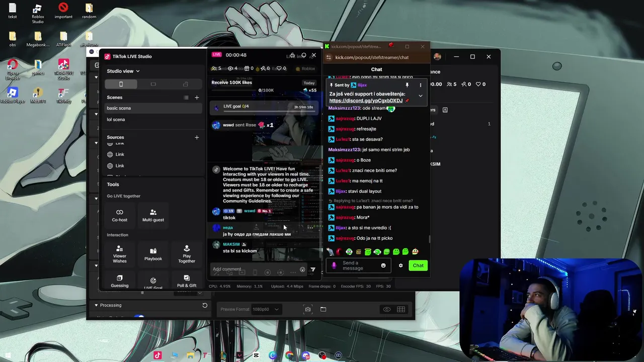Click username MAKSIM in TikTok chat
The height and width of the screenshot is (362, 644).
pyautogui.click(x=231, y=244)
